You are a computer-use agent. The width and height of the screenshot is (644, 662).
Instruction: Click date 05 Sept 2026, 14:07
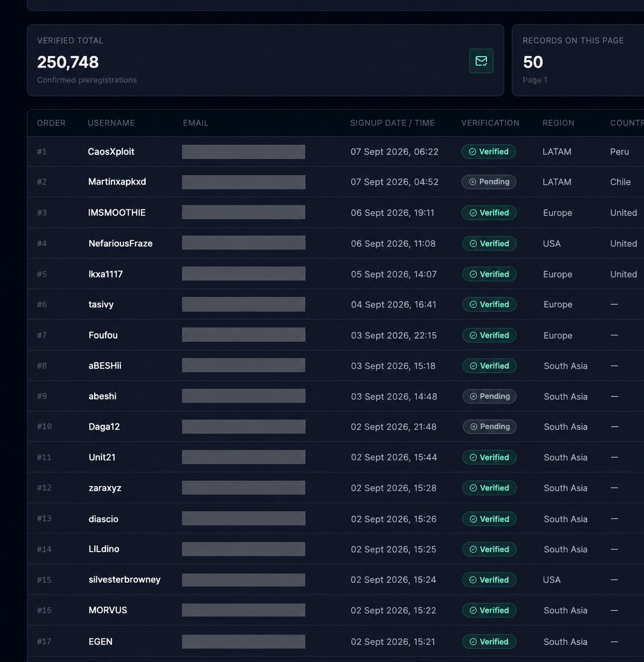(394, 274)
